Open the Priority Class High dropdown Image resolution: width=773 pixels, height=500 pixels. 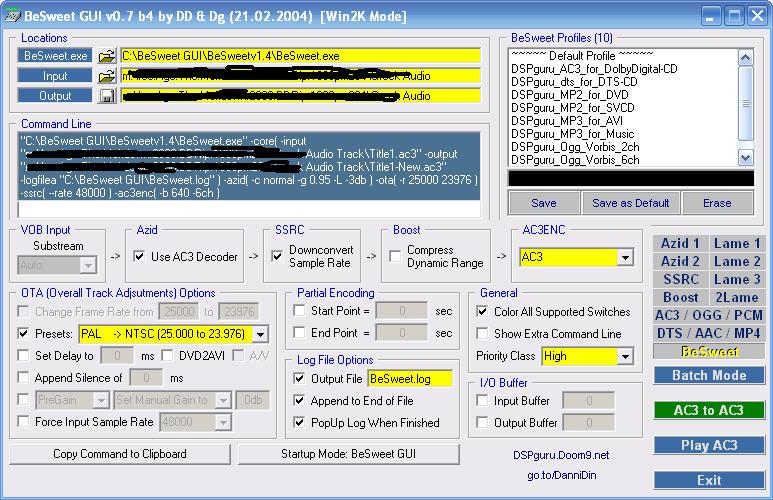[x=625, y=356]
